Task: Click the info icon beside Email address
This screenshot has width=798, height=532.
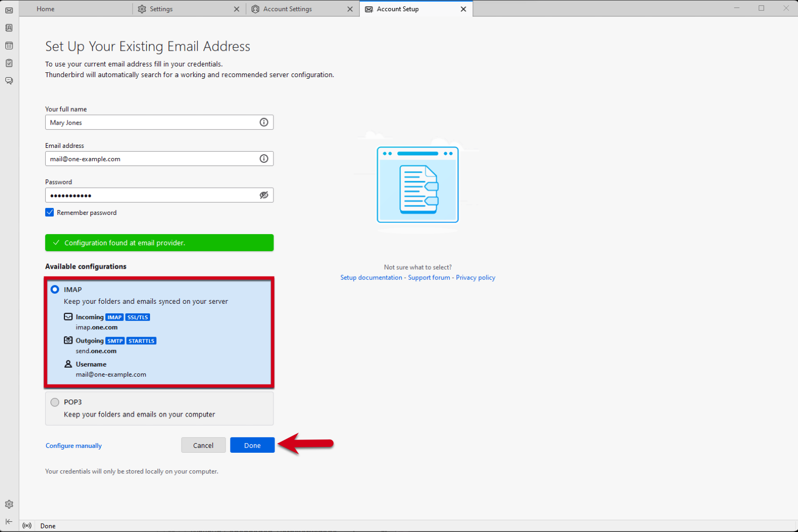Action: [x=264, y=158]
